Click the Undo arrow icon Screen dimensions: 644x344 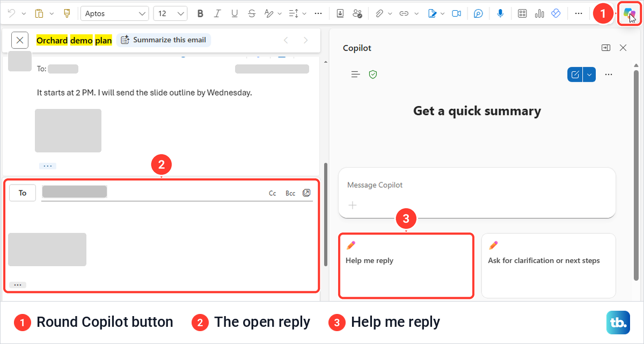click(11, 13)
